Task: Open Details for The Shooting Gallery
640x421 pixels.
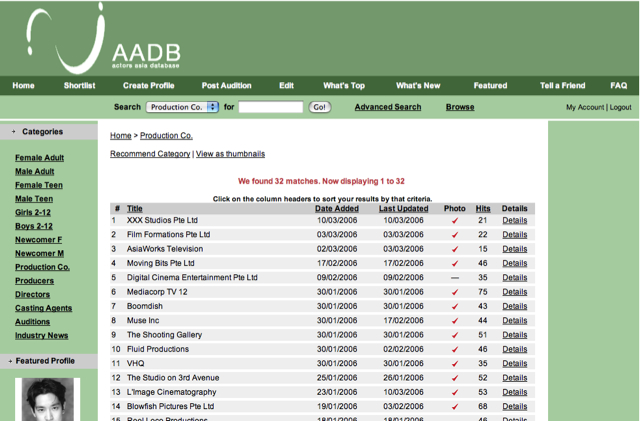Action: point(515,335)
